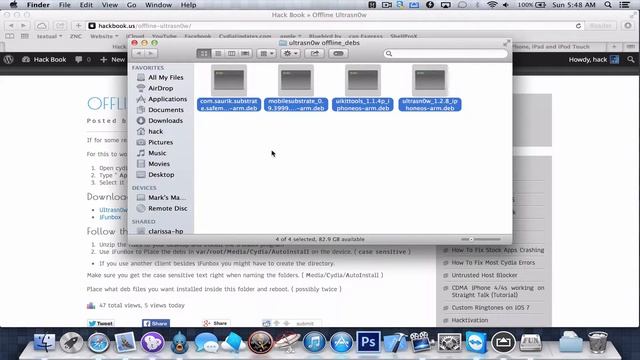Click the Finder share button
This screenshot has width=640, height=360.
click(315, 53)
